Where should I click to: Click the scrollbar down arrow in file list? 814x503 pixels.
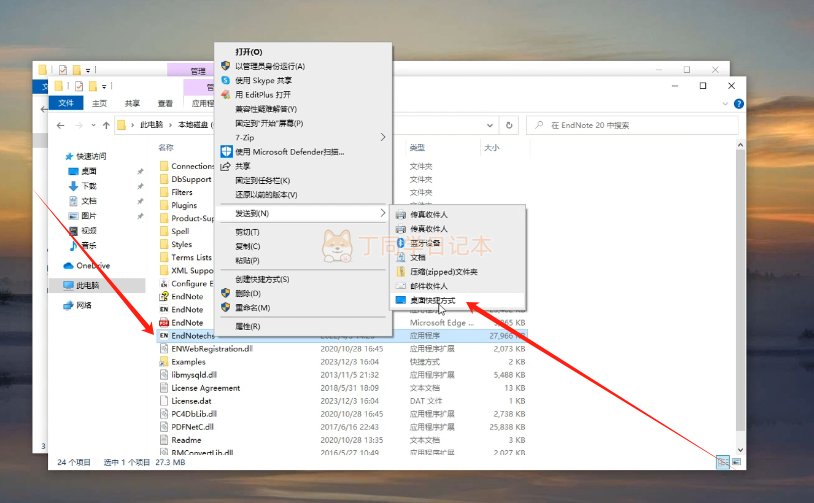[740, 450]
